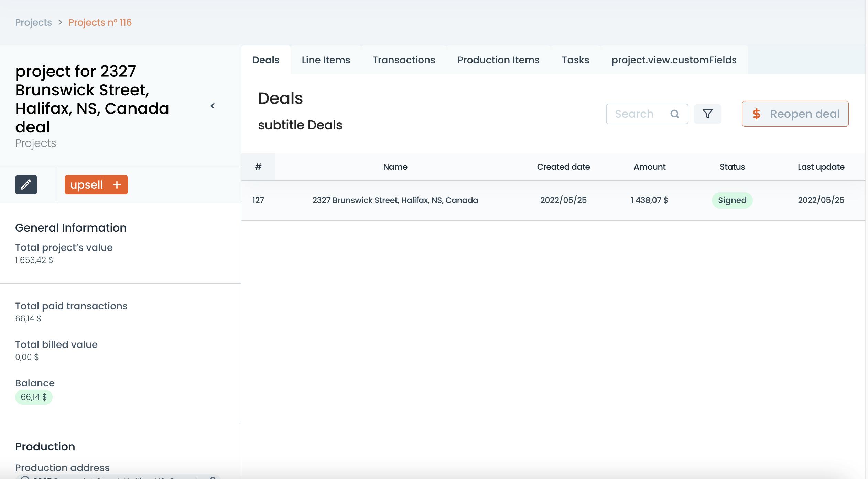The width and height of the screenshot is (868, 479).
Task: Navigate to Projects breadcrumb link
Action: click(x=33, y=22)
